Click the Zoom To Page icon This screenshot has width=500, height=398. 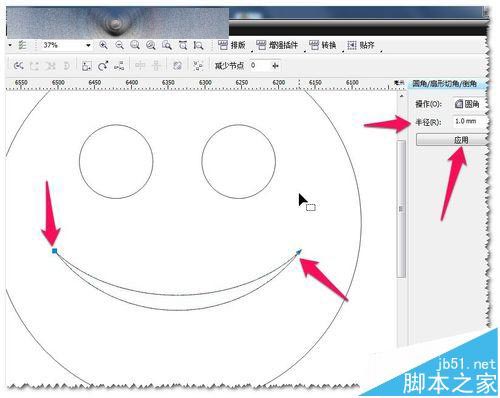pyautogui.click(x=167, y=45)
